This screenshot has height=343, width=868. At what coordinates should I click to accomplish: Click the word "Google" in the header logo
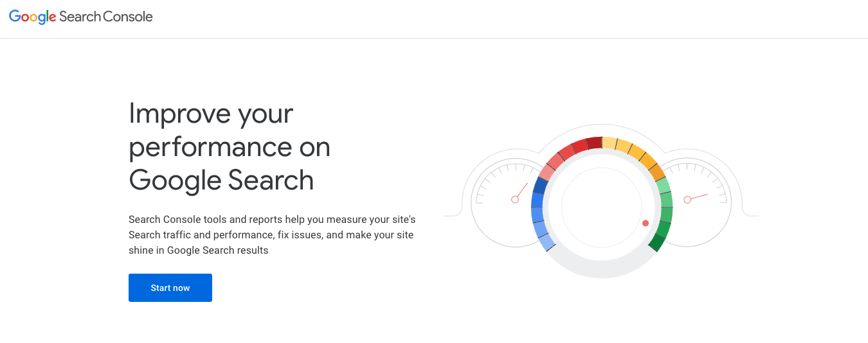(x=32, y=17)
